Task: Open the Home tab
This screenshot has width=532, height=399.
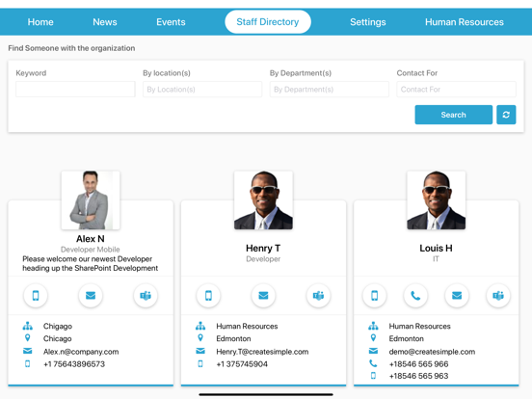Action: click(x=40, y=22)
